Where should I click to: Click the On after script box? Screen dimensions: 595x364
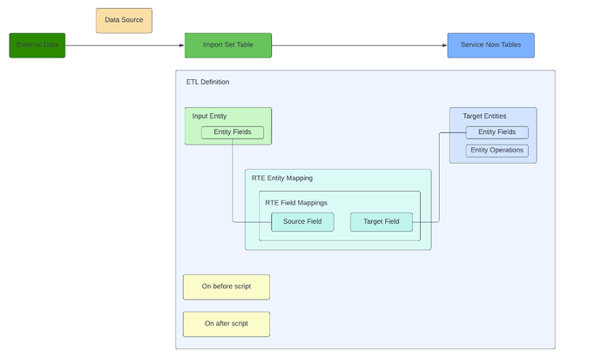227,324
